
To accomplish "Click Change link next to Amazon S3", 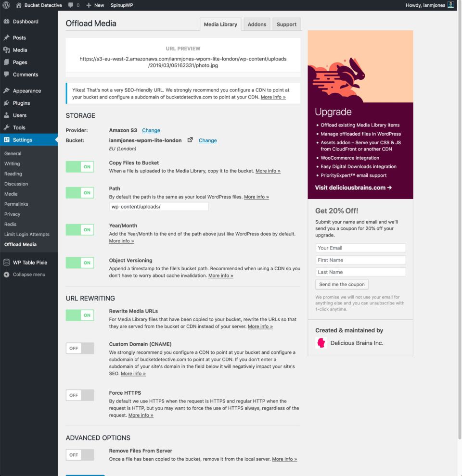I will click(x=151, y=130).
